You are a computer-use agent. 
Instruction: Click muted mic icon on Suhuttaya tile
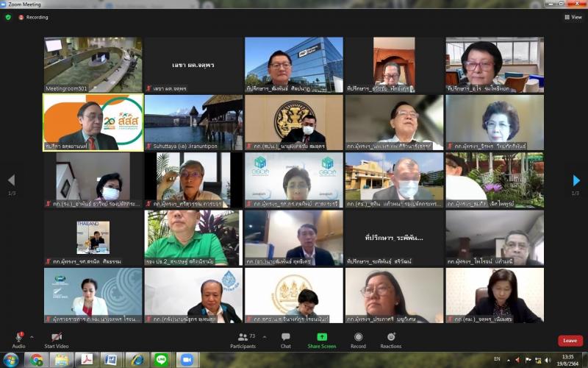click(x=149, y=146)
